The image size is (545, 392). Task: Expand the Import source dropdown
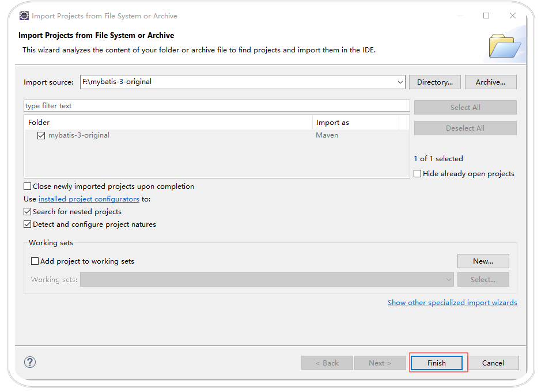click(400, 82)
